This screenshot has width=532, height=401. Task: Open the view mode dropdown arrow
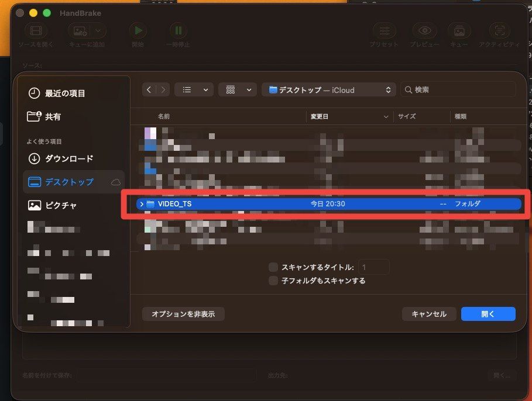tap(205, 90)
